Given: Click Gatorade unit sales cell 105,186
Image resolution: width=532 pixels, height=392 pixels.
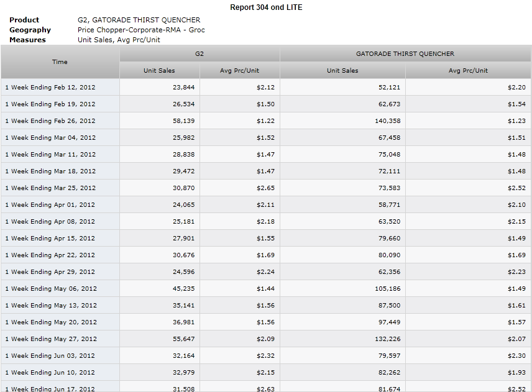Looking at the screenshot, I should coord(342,289).
